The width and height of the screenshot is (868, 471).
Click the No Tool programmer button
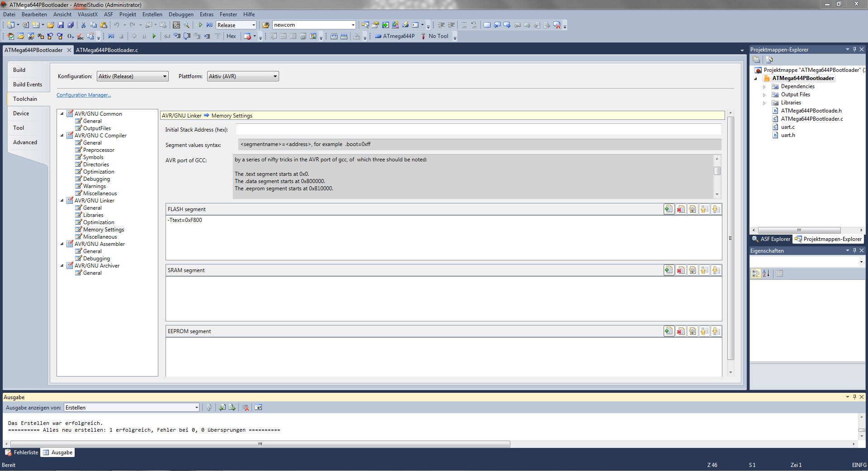click(x=435, y=36)
